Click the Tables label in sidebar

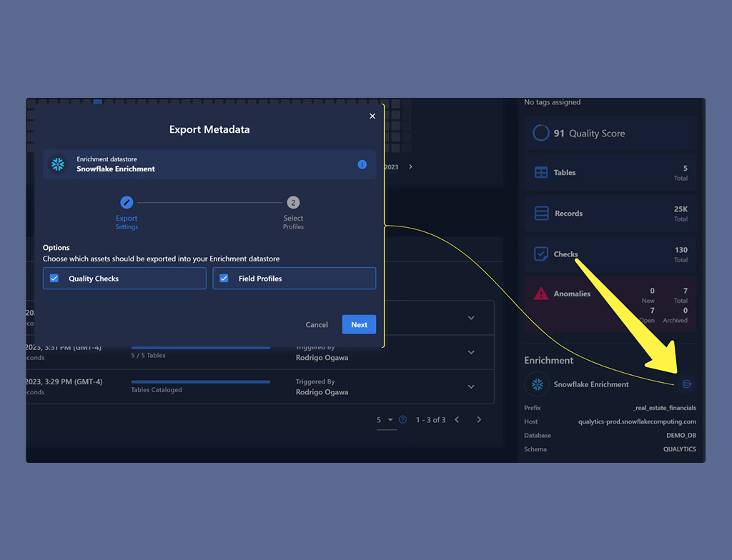(565, 173)
